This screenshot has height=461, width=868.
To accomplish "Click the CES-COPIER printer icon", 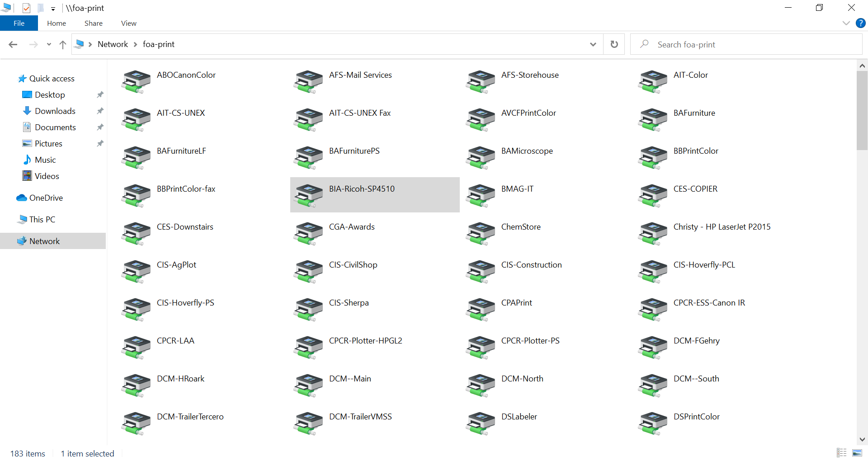I will [x=652, y=195].
